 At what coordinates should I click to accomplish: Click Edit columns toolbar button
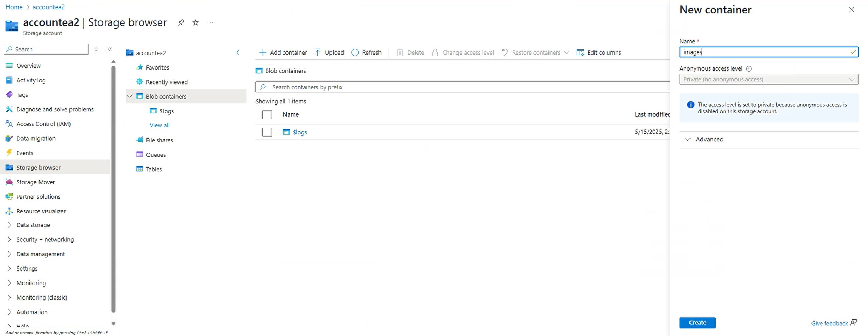(599, 52)
